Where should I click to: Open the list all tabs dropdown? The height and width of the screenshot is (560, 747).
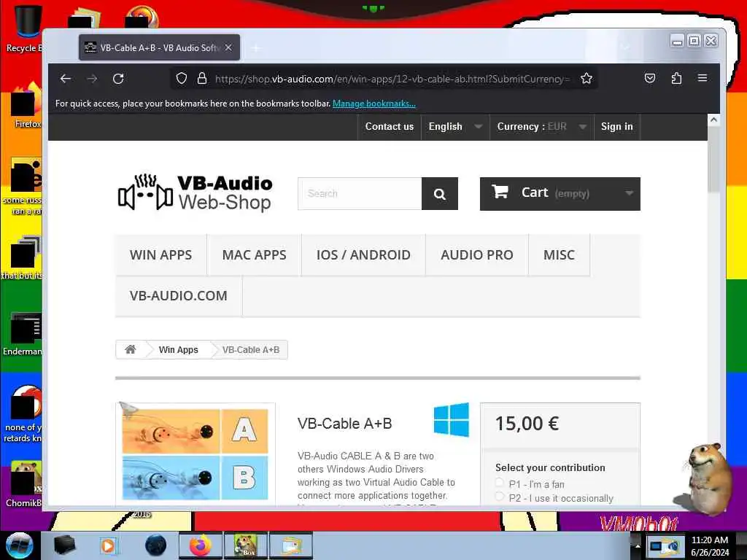tap(625, 47)
